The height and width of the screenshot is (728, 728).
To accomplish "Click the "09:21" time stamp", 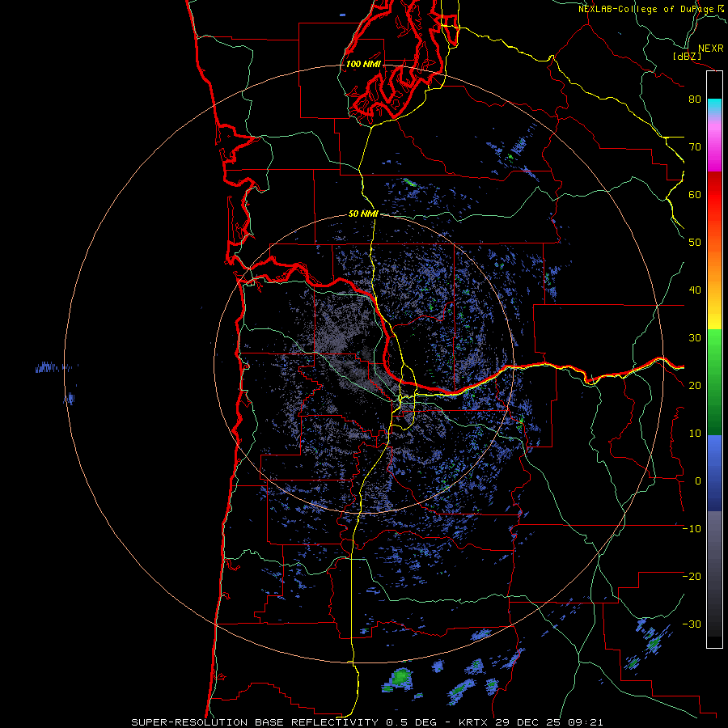I will pos(586,722).
